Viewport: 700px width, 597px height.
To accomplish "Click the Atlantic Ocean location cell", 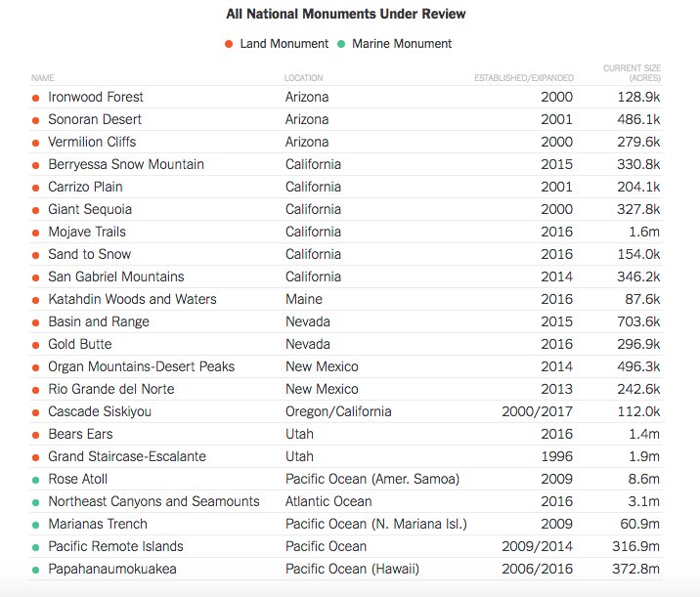I will (328, 501).
